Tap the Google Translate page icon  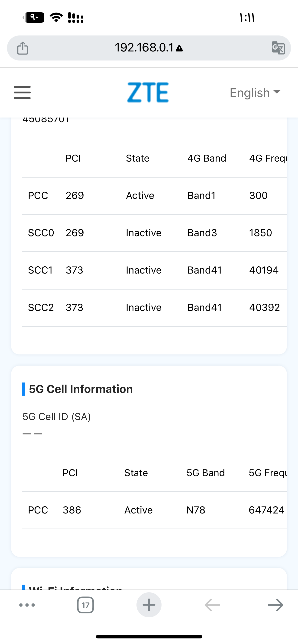pos(278,48)
